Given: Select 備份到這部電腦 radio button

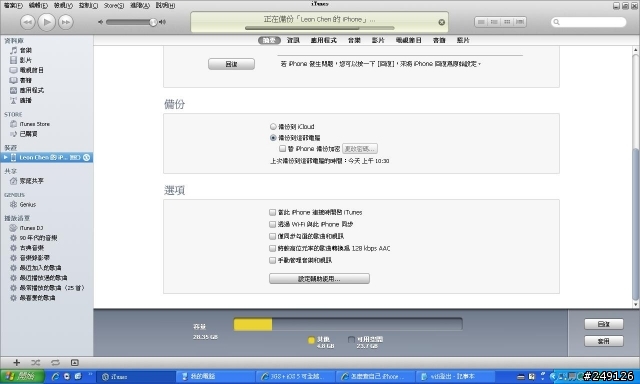Looking at the screenshot, I should [x=273, y=138].
